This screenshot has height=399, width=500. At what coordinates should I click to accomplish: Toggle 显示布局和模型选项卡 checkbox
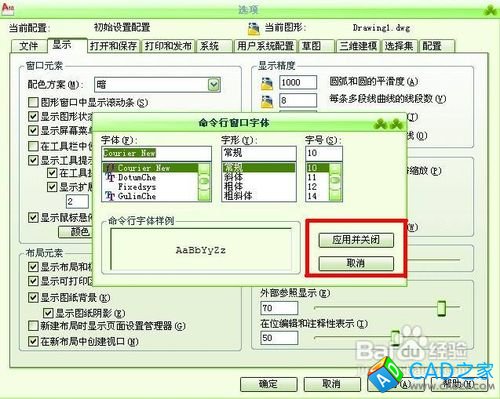pyautogui.click(x=33, y=267)
